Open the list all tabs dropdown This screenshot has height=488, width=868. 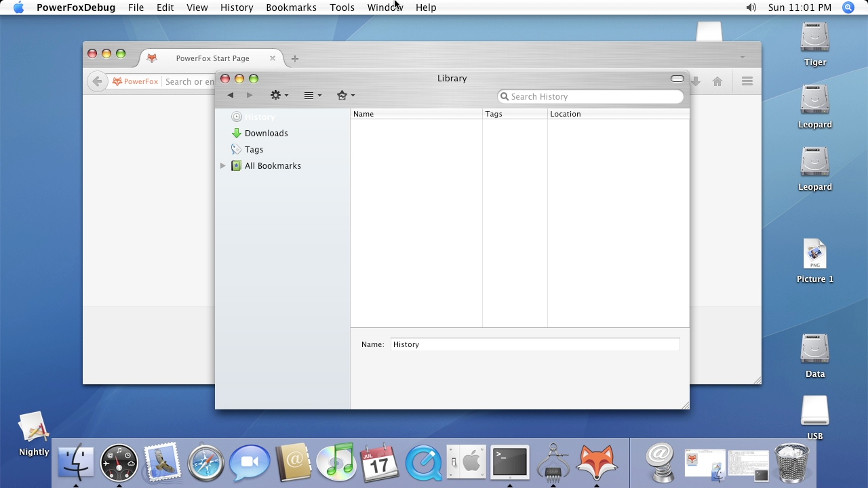(x=743, y=58)
